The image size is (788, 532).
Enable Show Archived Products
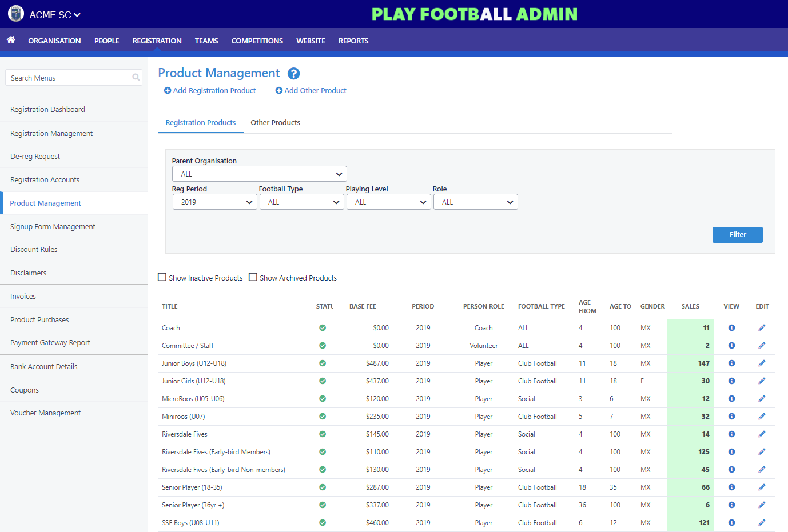(x=253, y=277)
